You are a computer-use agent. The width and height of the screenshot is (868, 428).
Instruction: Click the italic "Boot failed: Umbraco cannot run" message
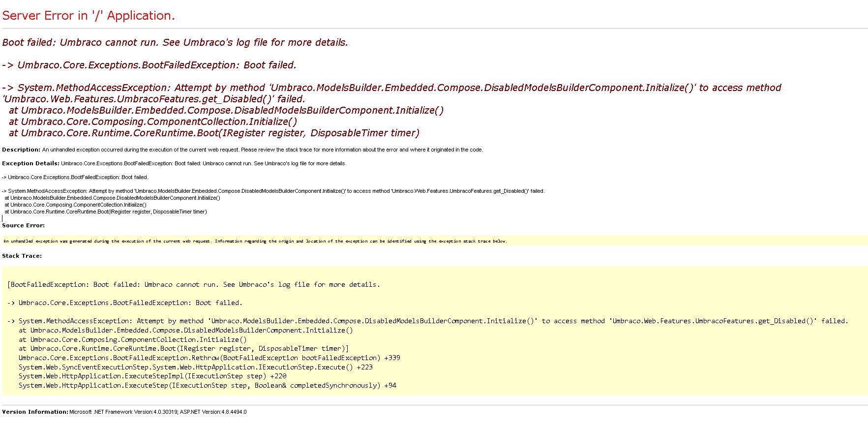(175, 42)
